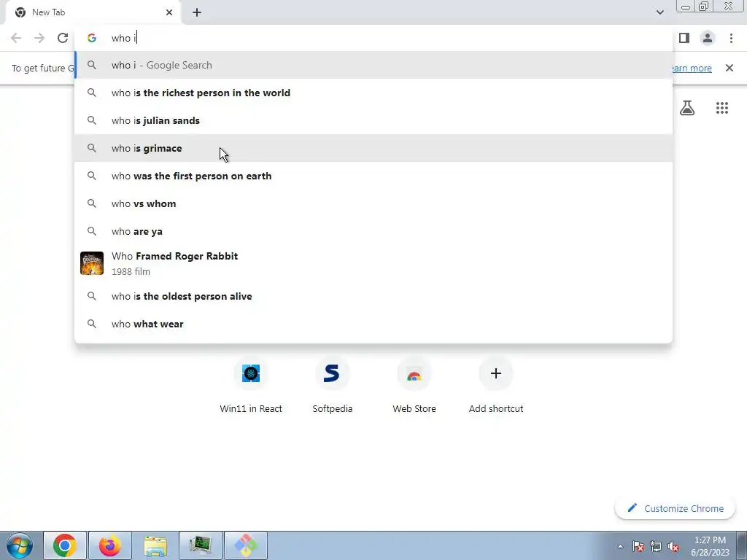Open a new tab with the plus button
747x560 pixels.
[197, 12]
